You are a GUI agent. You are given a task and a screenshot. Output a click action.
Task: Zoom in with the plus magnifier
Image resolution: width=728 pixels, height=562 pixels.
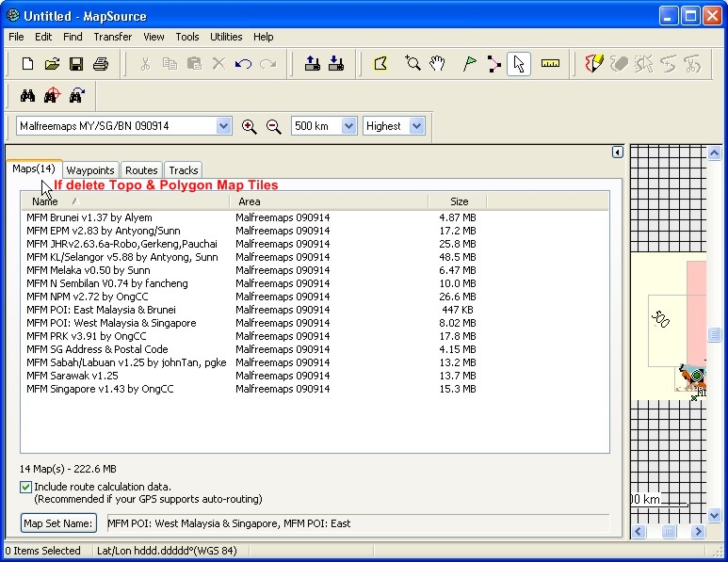click(250, 126)
